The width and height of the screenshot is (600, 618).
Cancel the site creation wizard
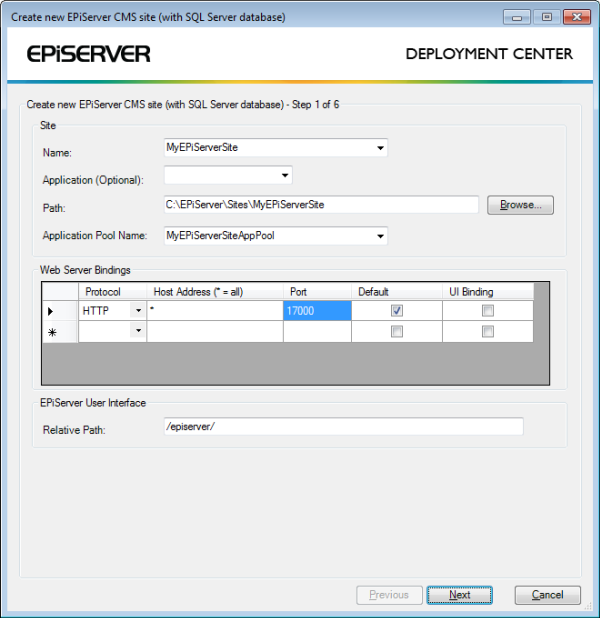click(547, 595)
